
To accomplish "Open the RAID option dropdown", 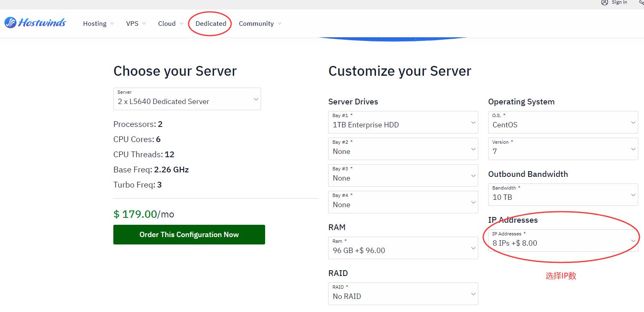I will pos(403,294).
